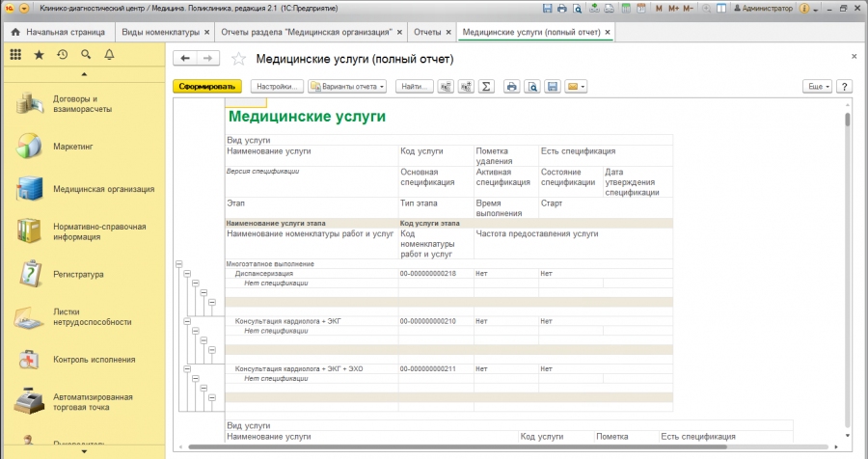Collapse Многоэтапное выполнение group

[178, 264]
